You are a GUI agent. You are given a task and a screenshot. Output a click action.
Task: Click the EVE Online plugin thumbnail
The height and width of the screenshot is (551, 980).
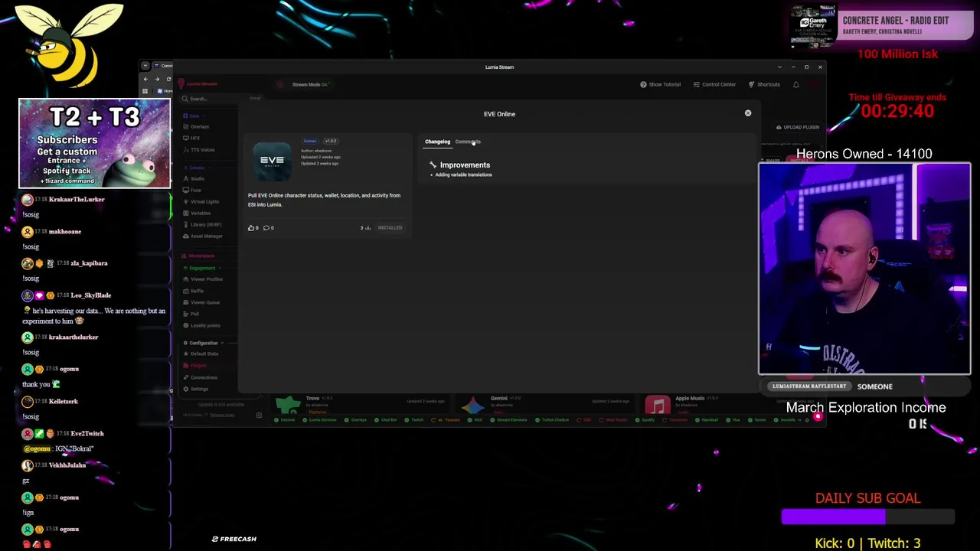(x=272, y=160)
